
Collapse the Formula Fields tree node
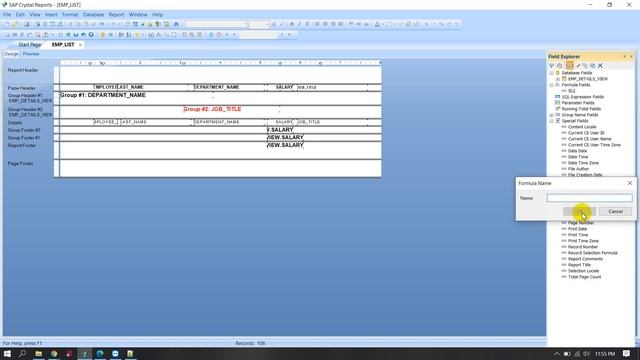[551, 85]
